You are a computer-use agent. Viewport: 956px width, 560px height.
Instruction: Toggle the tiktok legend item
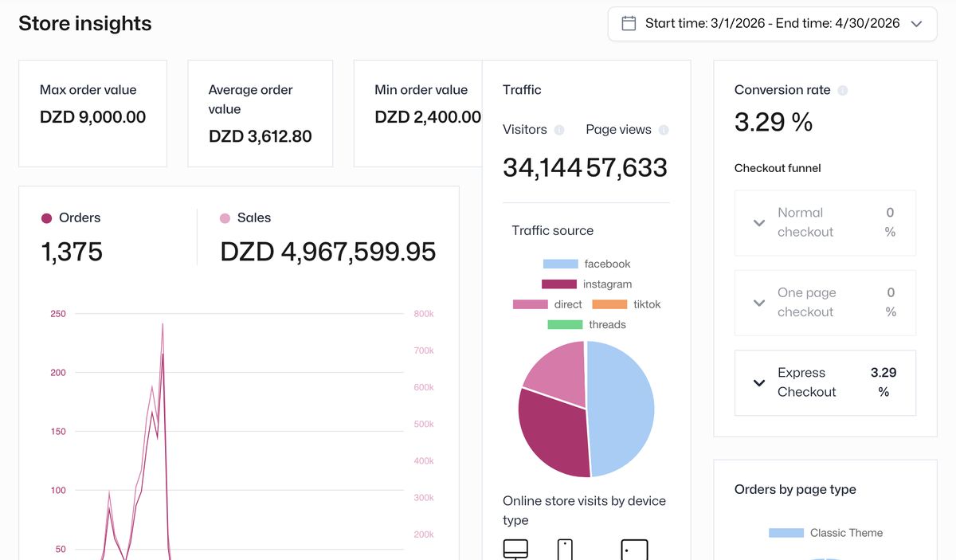tap(626, 304)
